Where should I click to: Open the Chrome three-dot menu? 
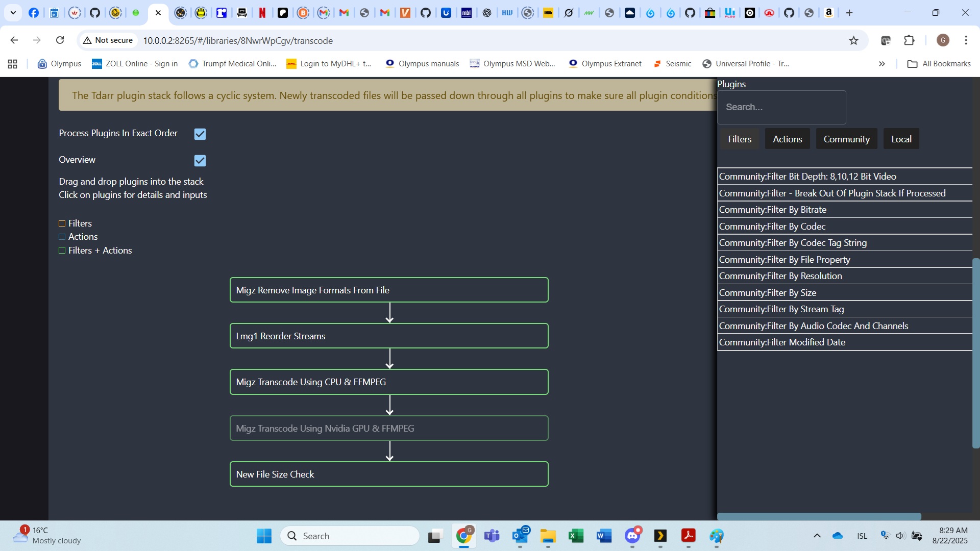click(966, 40)
